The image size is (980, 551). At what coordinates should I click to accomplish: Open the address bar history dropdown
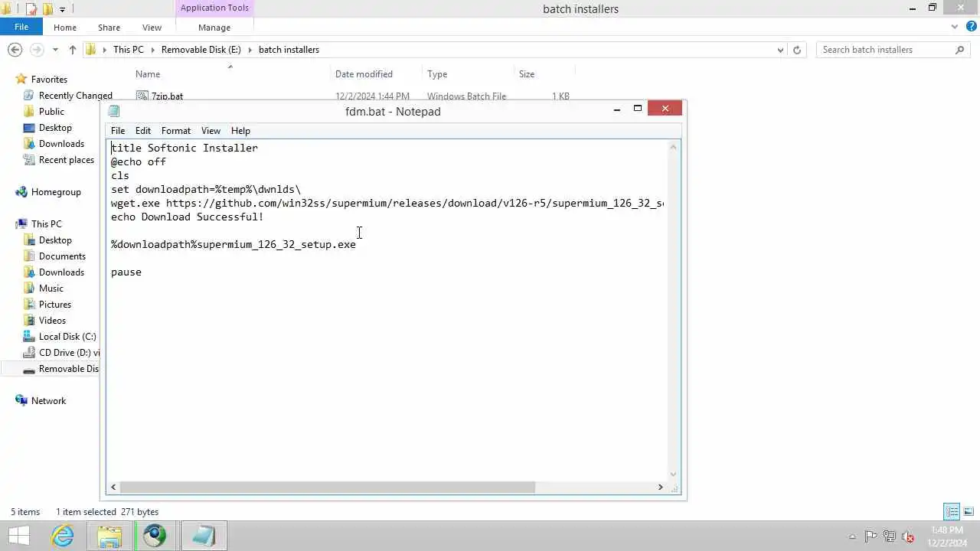[780, 50]
